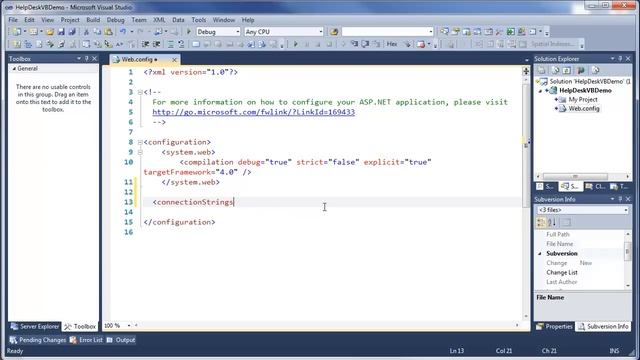Click the Find in Files icon
This screenshot has height=360, width=640.
click(334, 31)
